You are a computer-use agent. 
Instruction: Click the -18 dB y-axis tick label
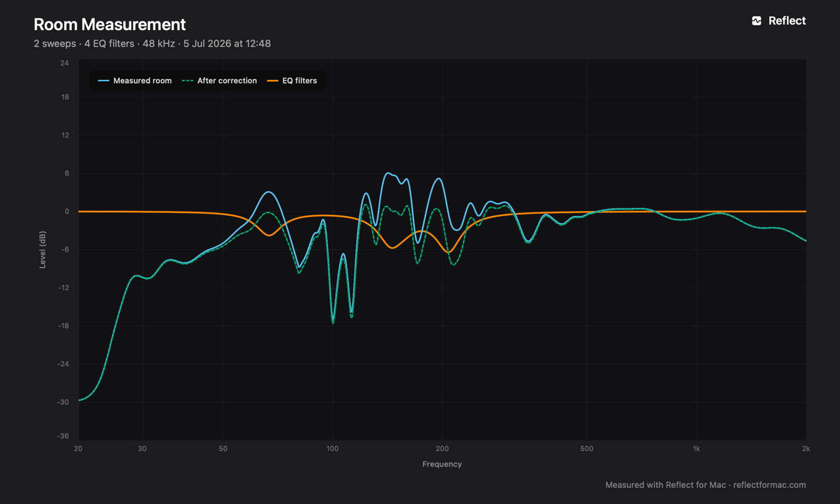[64, 326]
